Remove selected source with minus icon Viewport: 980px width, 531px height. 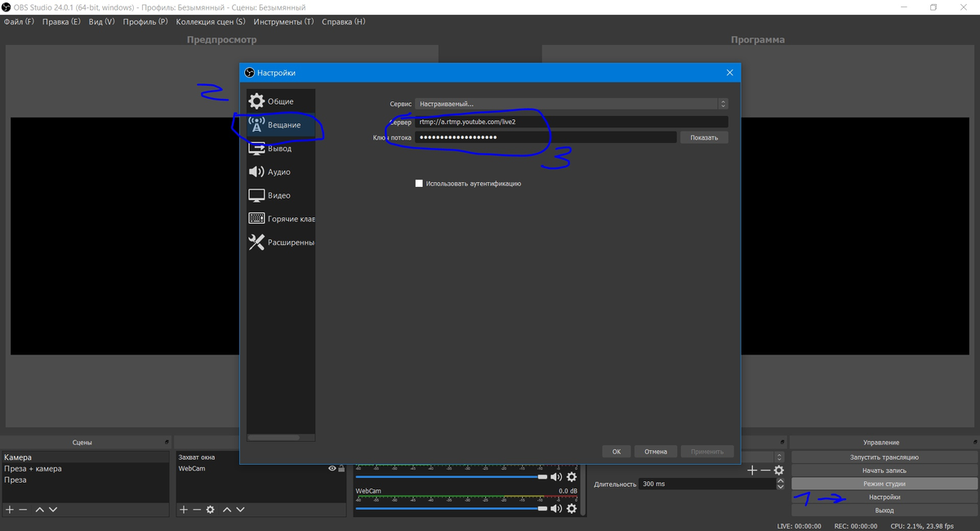[197, 509]
